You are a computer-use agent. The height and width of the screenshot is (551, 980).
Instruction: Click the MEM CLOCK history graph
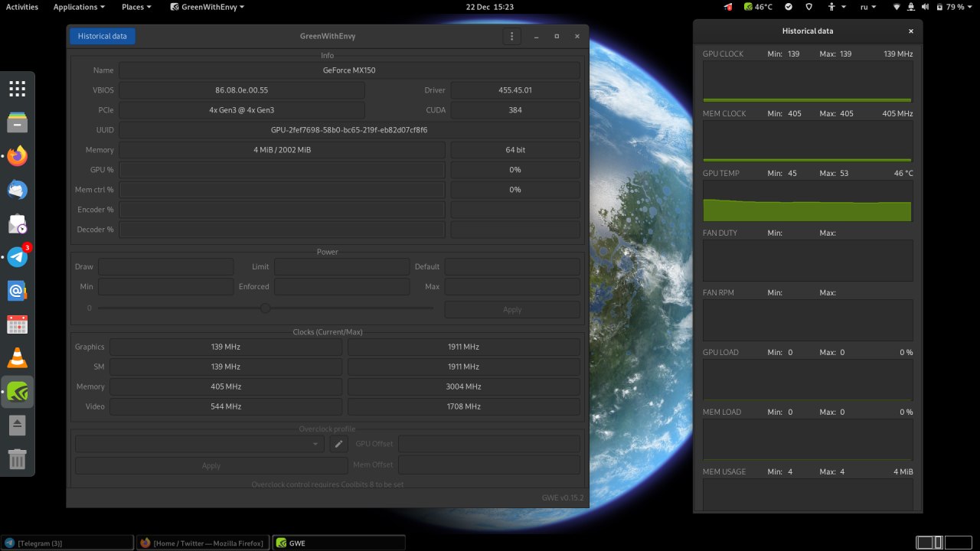pos(808,142)
